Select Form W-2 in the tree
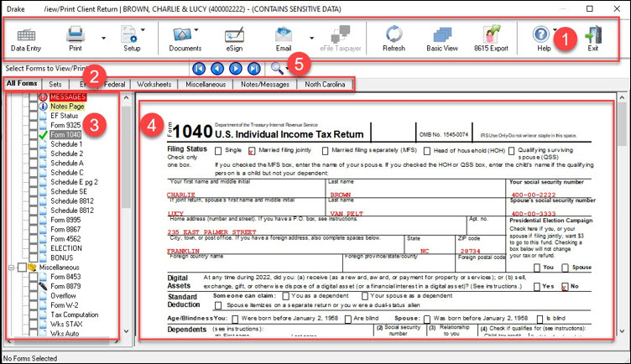 65,305
